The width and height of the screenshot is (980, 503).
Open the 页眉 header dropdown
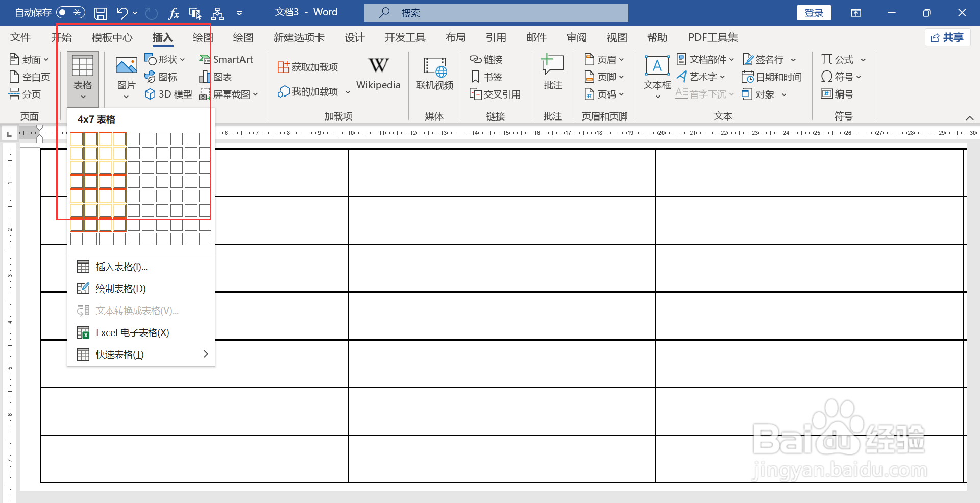coord(604,60)
